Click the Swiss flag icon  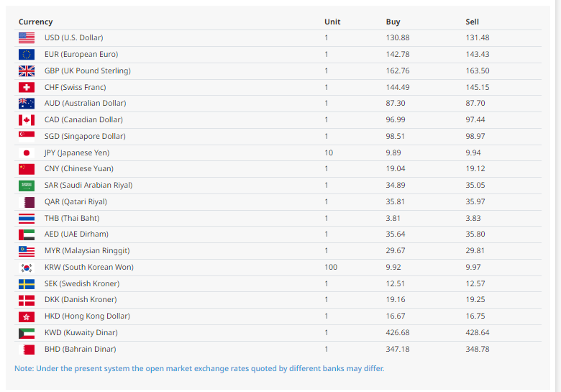(27, 87)
